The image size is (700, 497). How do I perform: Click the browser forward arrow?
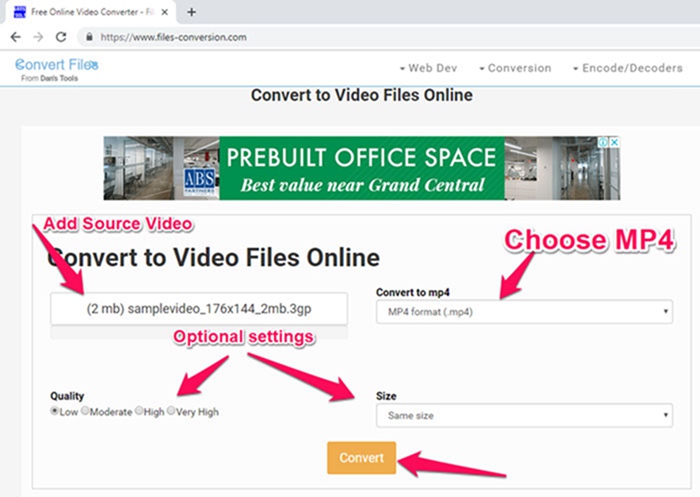[x=38, y=37]
